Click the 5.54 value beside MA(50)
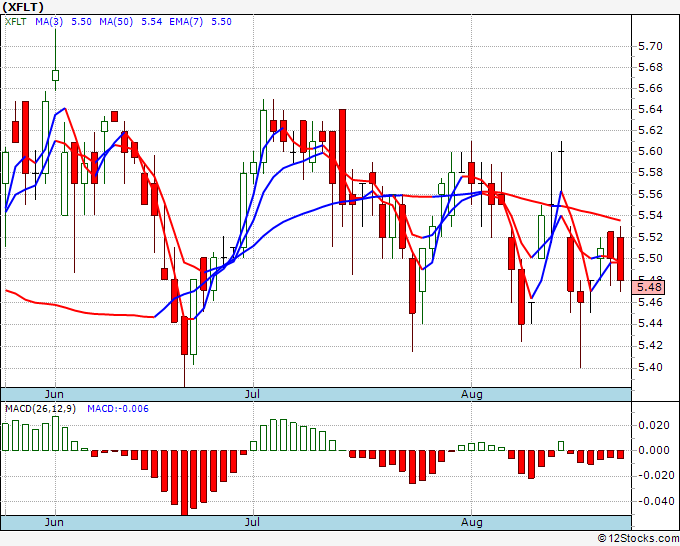The width and height of the screenshot is (680, 546). (151, 21)
